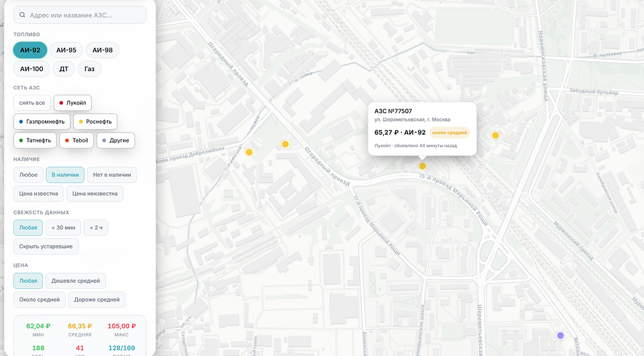This screenshot has height=356, width=644.
Task: Select АИ-95 fuel type
Action: (66, 50)
